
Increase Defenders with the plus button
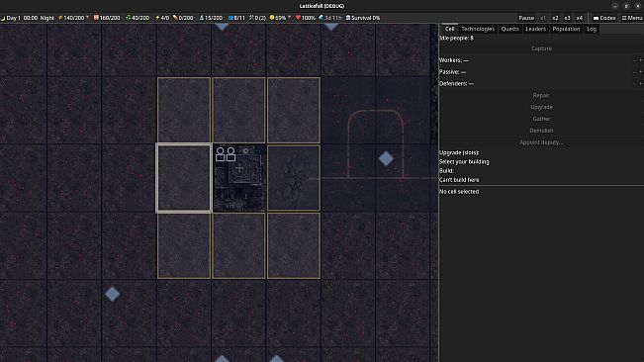[640, 84]
